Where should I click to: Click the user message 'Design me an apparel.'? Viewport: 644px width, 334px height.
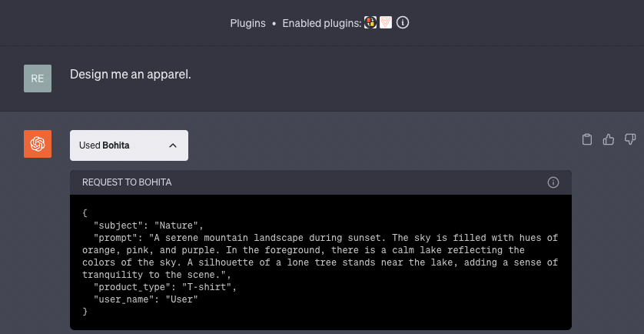pos(130,75)
